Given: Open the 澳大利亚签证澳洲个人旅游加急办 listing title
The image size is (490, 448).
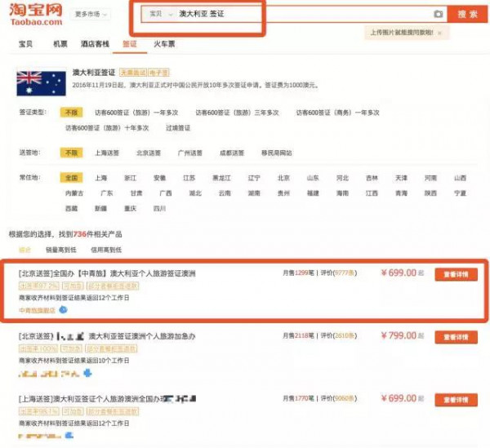Looking at the screenshot, I should (107, 336).
